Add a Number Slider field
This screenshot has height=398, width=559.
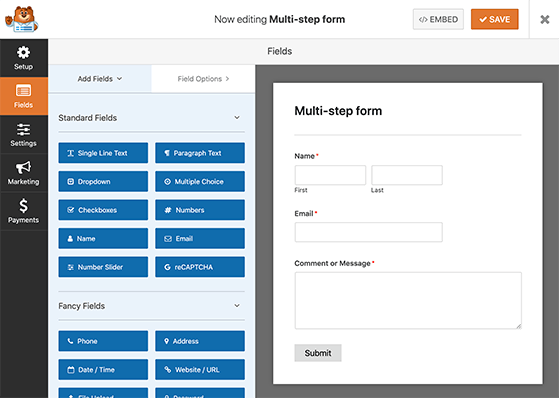(103, 267)
